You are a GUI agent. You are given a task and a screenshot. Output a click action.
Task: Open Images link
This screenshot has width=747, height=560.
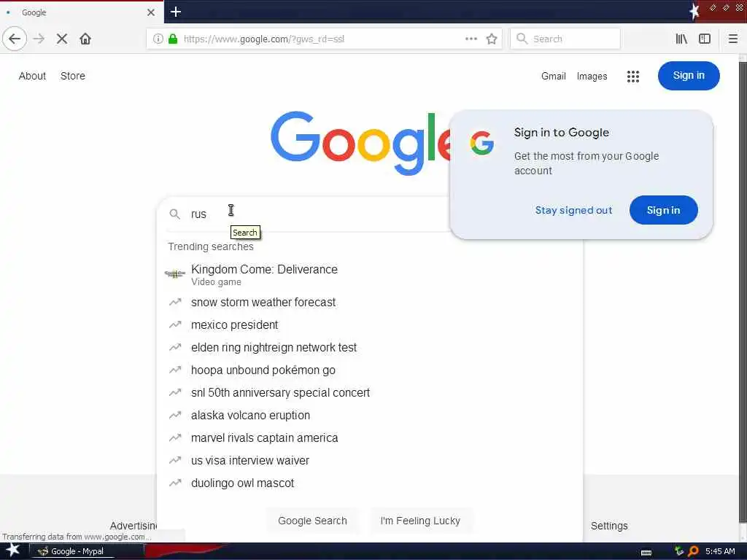tap(592, 76)
